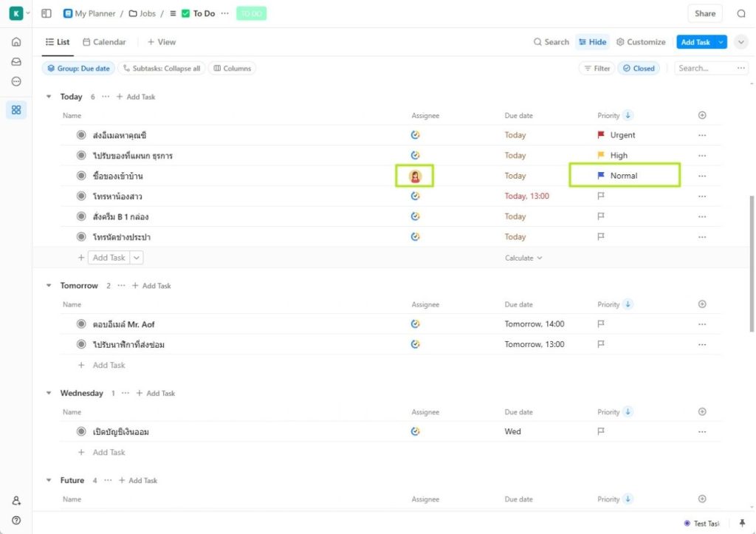Add a new View

[x=162, y=42]
